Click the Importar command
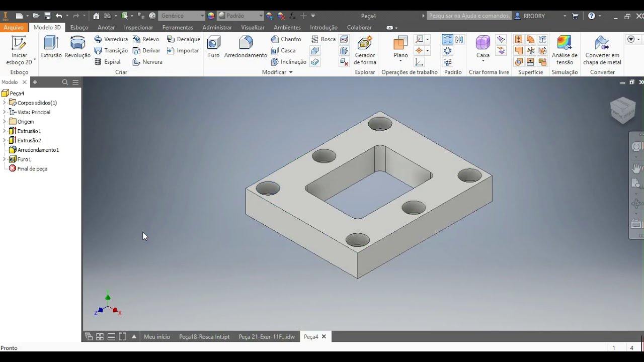Viewport: 644px width, 362px height. 183,50
